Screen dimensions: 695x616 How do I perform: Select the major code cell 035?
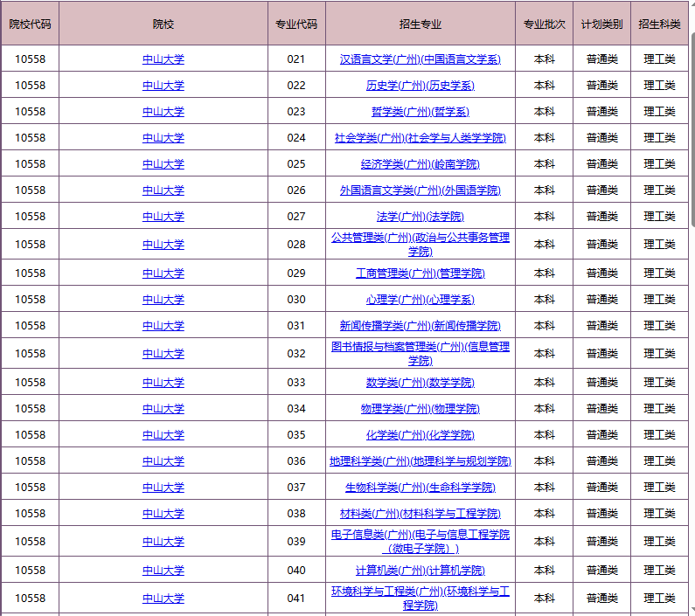[x=296, y=435]
